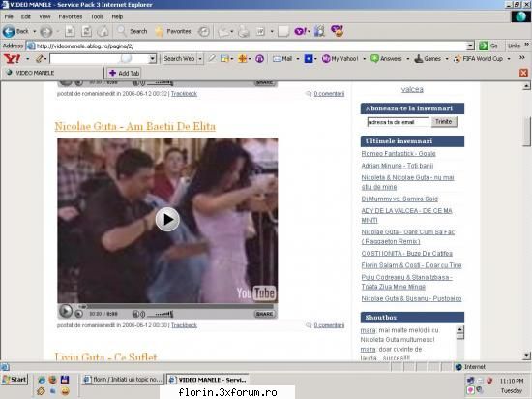The height and width of the screenshot is (399, 532).
Task: Adjust the video player volume slider
Action: (162, 314)
